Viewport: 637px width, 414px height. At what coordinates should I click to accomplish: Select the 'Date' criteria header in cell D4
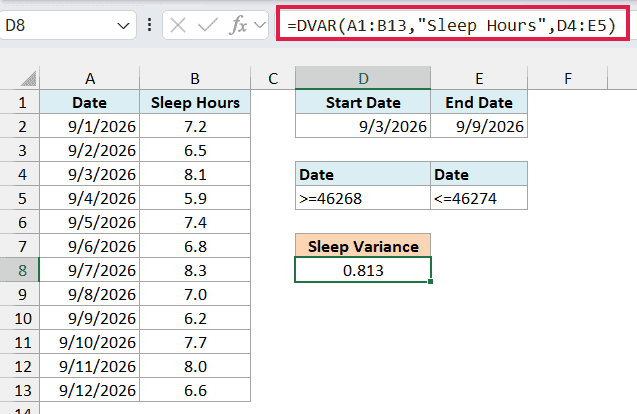(x=363, y=174)
